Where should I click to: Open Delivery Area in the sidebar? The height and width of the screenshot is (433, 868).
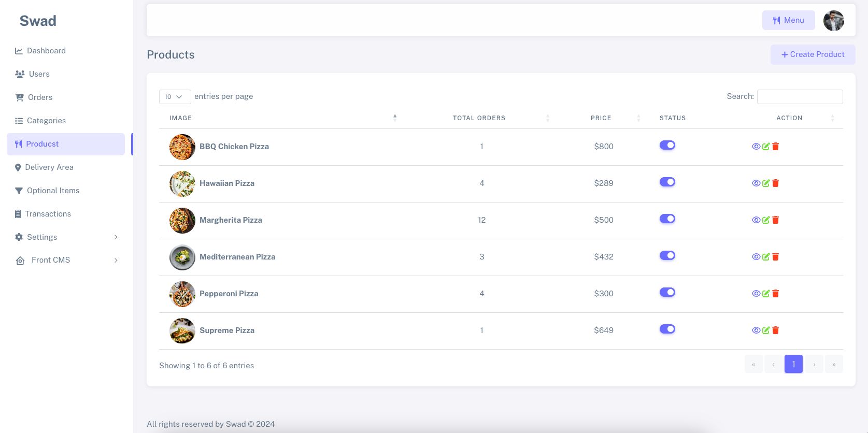click(x=49, y=167)
